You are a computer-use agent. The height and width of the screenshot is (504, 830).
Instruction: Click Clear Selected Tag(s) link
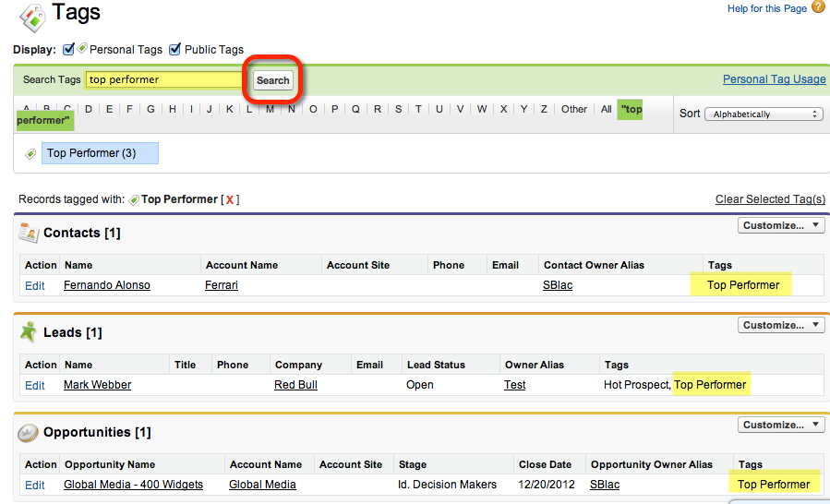pos(770,199)
